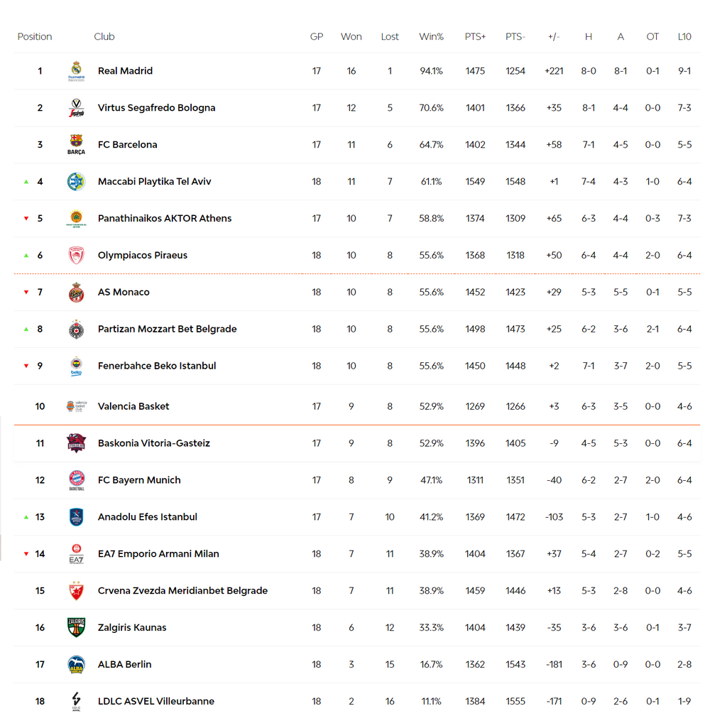Screen dimensions: 710x728
Task: Click the PTS+ column header
Action: click(475, 37)
